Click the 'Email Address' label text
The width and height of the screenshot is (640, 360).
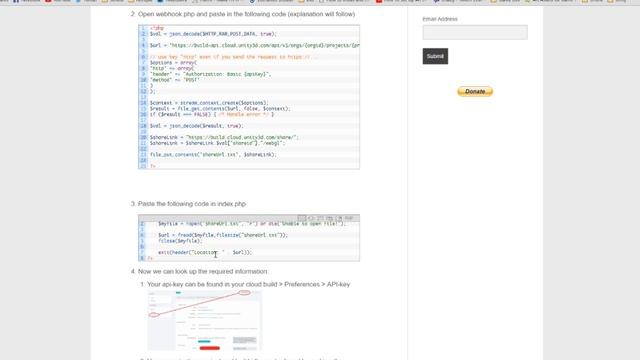[440, 19]
